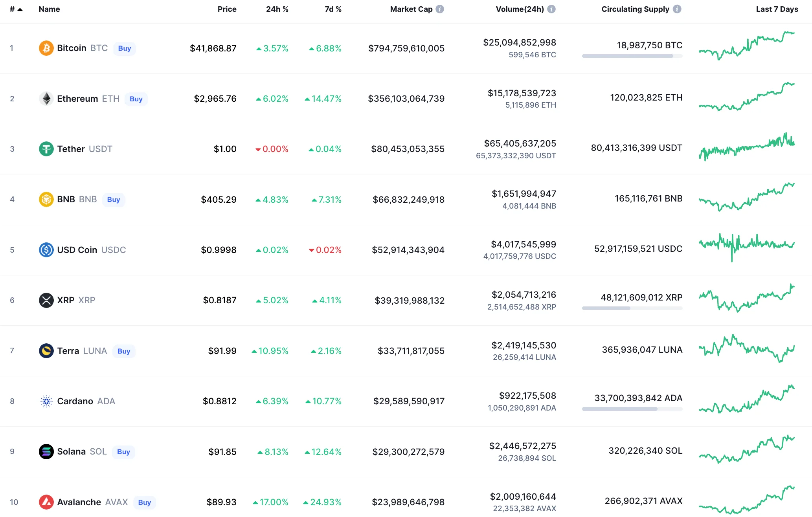The image size is (812, 517).
Task: Click the Avalanche red logo icon
Action: click(46, 502)
